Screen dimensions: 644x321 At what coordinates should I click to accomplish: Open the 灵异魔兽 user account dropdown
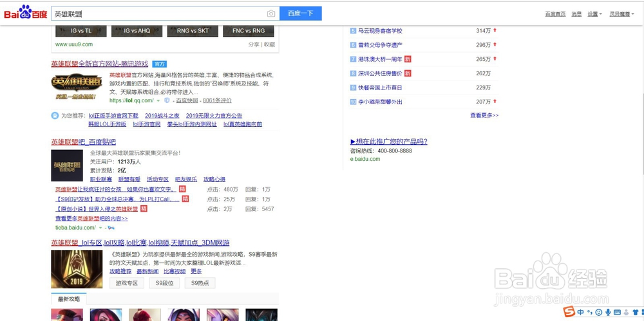pos(622,14)
